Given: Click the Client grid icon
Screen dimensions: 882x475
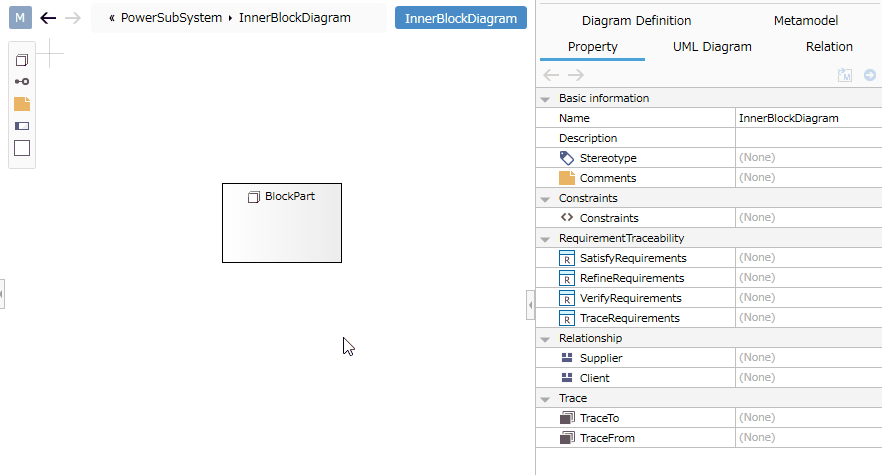Looking at the screenshot, I should (x=567, y=378).
